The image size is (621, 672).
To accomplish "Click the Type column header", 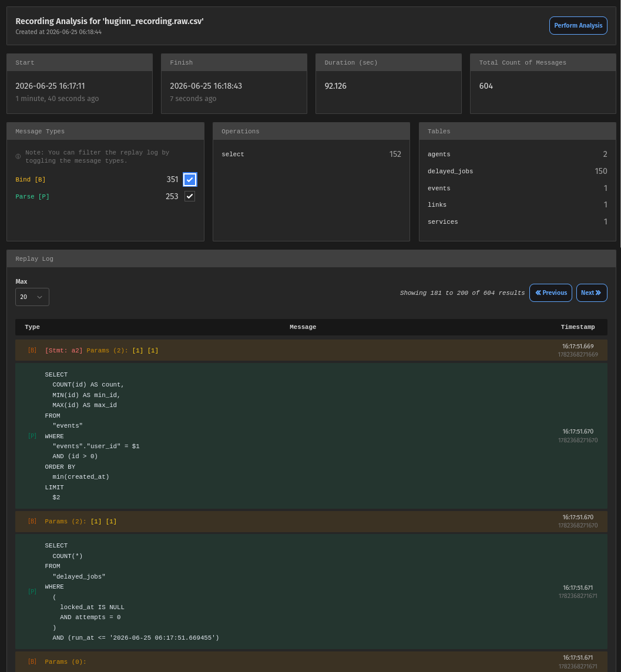I will tap(32, 327).
